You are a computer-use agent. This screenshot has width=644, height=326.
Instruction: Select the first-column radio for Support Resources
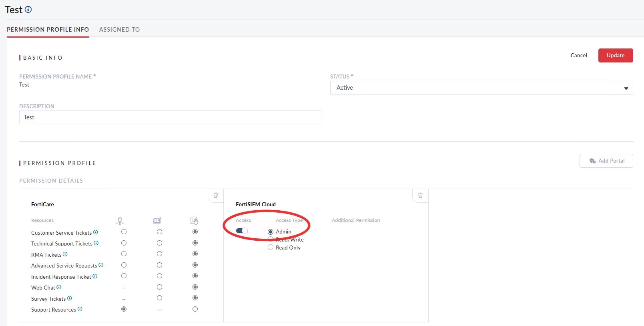tap(124, 309)
